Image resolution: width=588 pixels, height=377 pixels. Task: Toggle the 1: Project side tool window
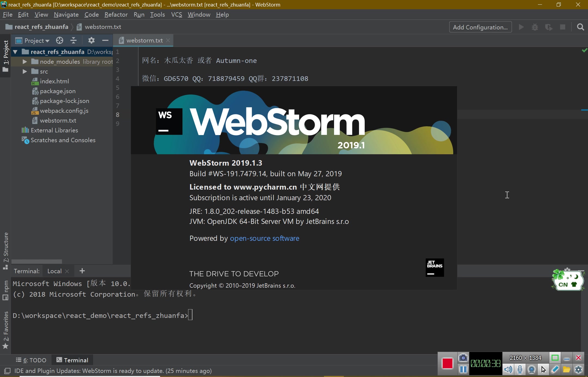pos(5,56)
